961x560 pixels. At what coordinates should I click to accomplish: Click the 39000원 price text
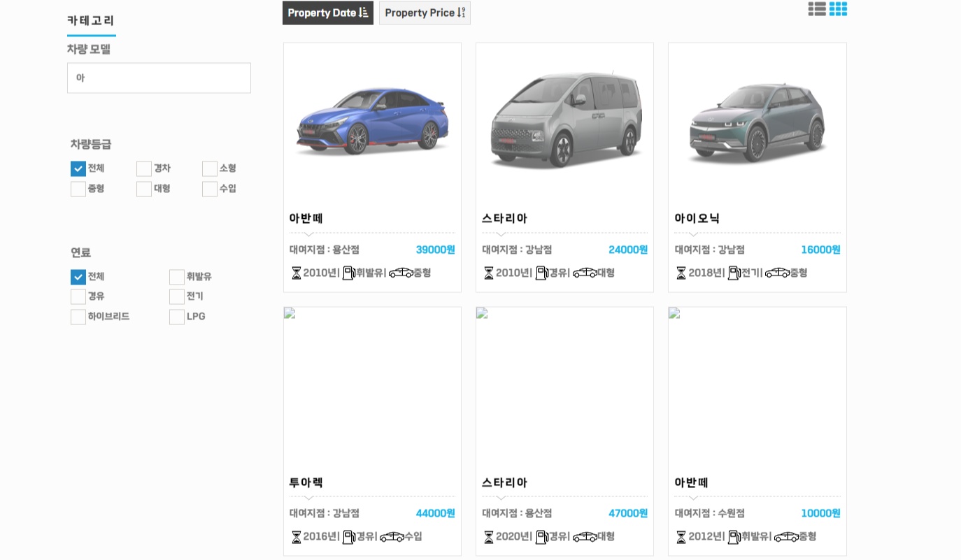point(435,250)
